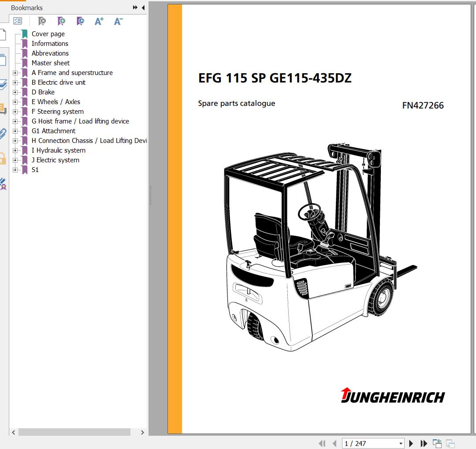The image size is (476, 449).
Task: Open the page number dropdown
Action: 401,444
